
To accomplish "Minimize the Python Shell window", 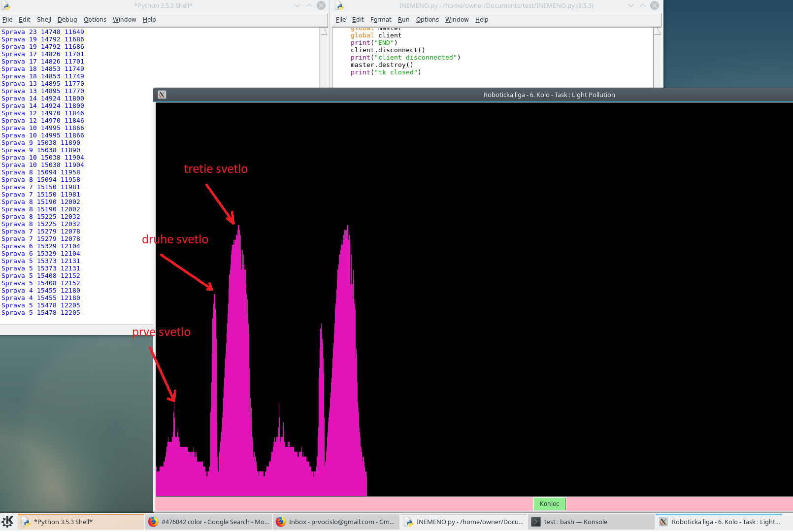I will 297,6.
